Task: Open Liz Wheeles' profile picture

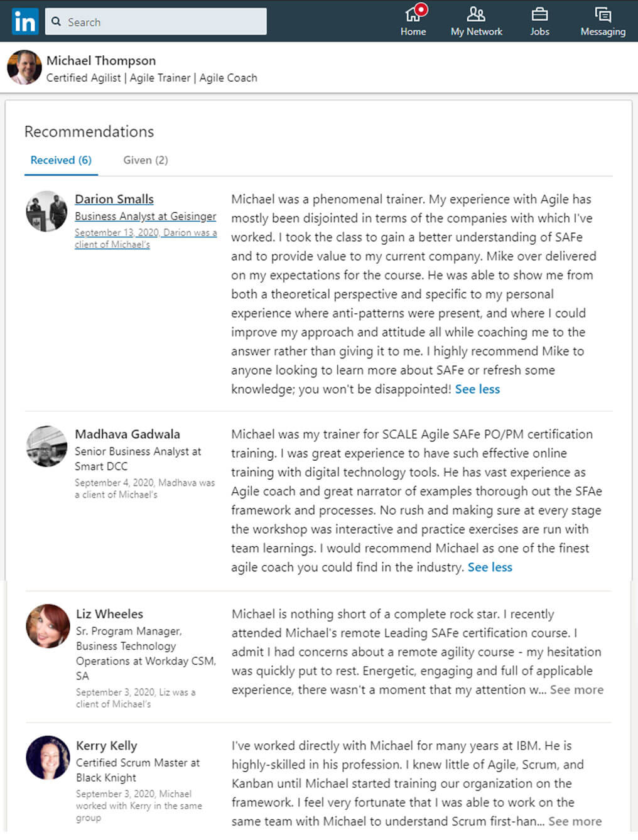Action: [48, 626]
